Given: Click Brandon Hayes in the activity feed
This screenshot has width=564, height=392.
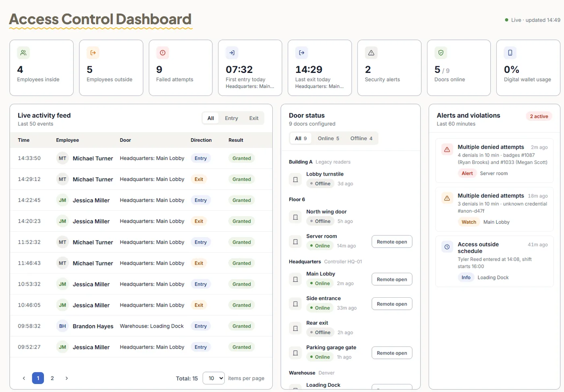Looking at the screenshot, I should click(x=93, y=326).
